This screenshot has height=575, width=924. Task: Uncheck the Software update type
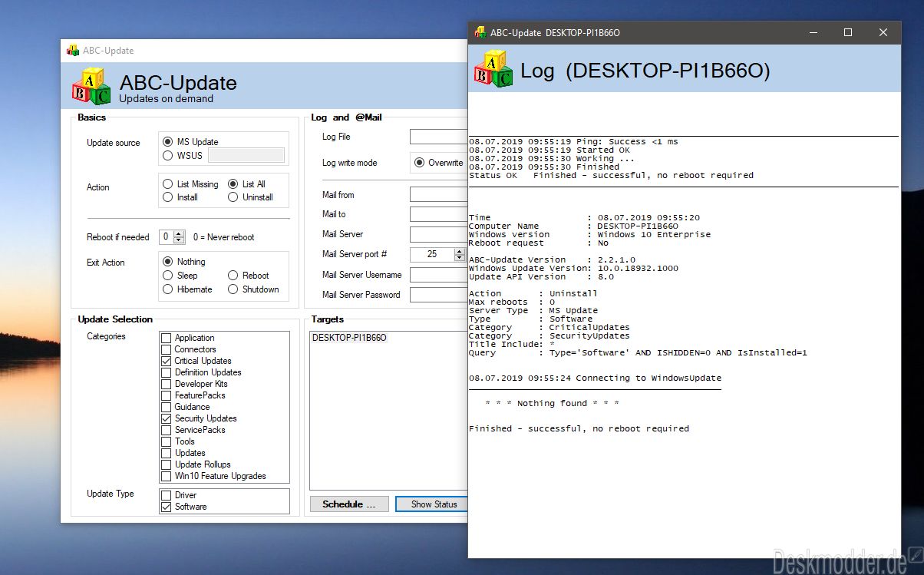coord(166,507)
